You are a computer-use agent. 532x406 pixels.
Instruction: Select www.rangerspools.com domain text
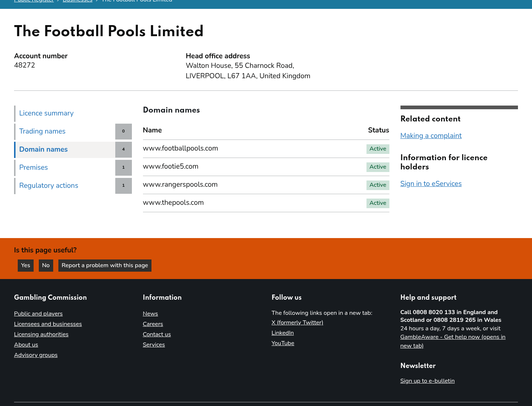click(x=180, y=185)
